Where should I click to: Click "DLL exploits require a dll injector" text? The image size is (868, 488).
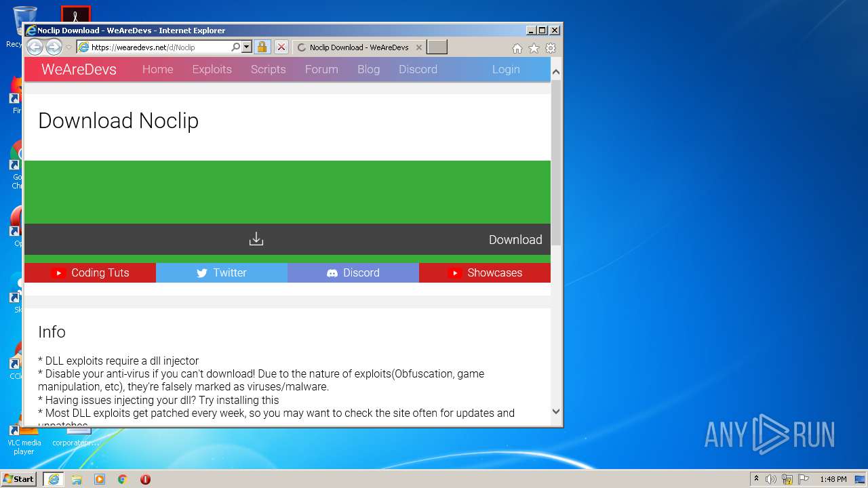[119, 361]
